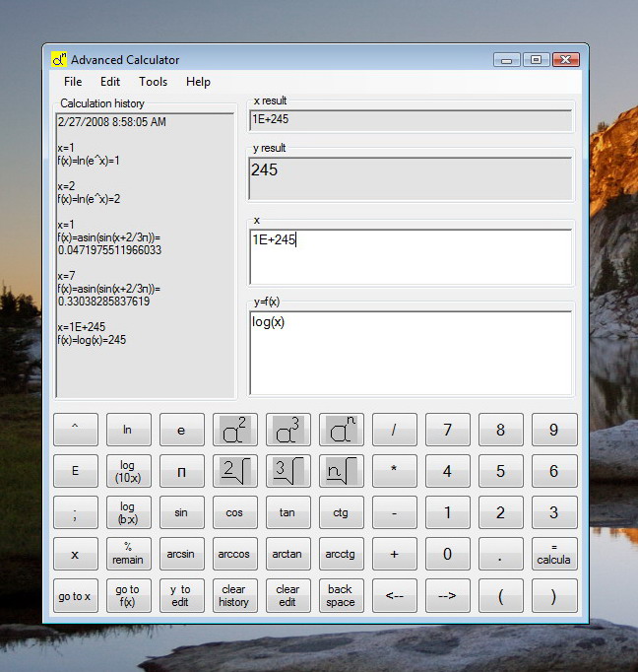Viewport: 638px width, 672px height.
Task: Click the y result field showing 245
Action: [411, 178]
